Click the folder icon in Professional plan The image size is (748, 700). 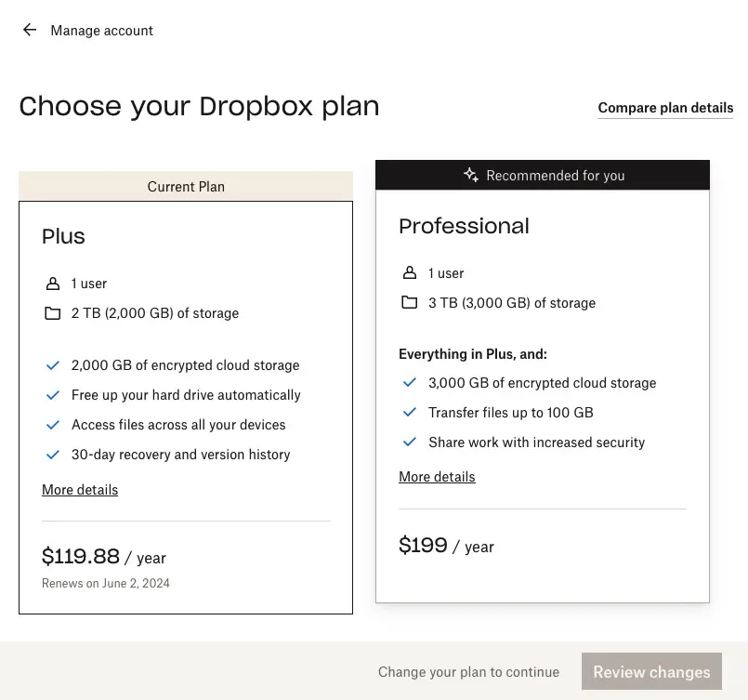409,303
